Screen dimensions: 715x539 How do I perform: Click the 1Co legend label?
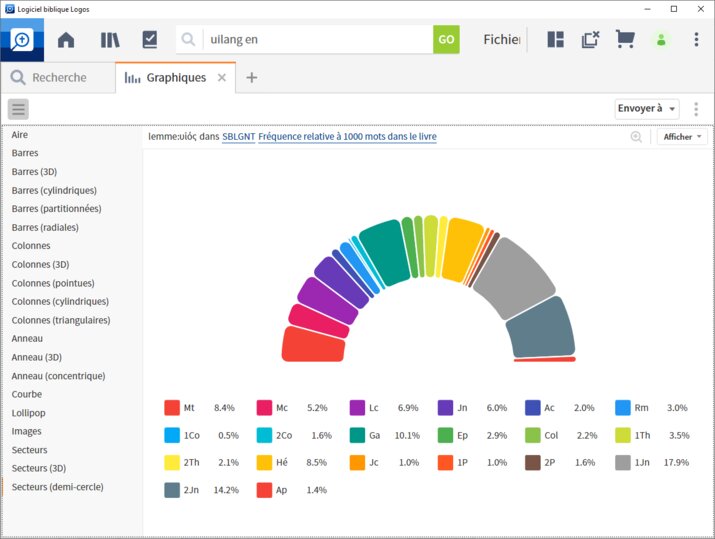click(x=192, y=435)
